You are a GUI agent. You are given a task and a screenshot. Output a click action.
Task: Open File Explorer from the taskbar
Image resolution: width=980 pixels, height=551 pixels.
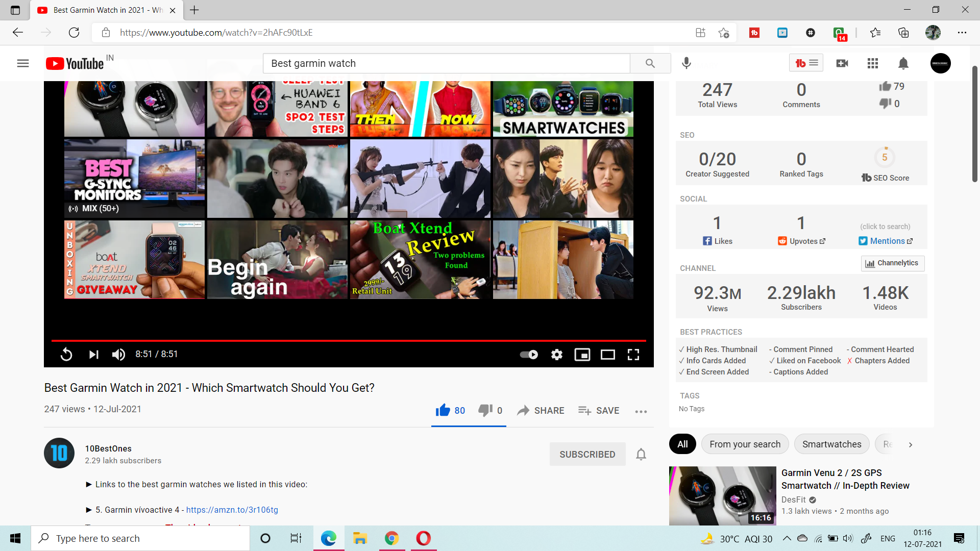coord(360,538)
